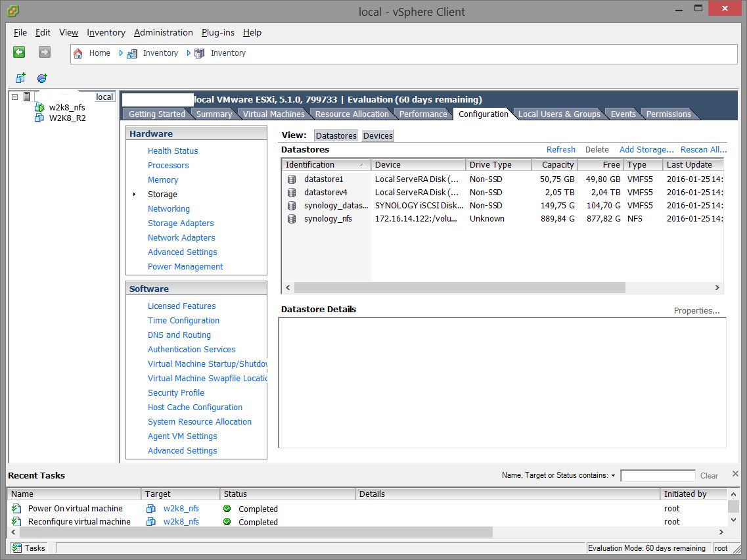
Task: Click the W2K8_R2 VM icon in tree
Action: pyautogui.click(x=39, y=118)
